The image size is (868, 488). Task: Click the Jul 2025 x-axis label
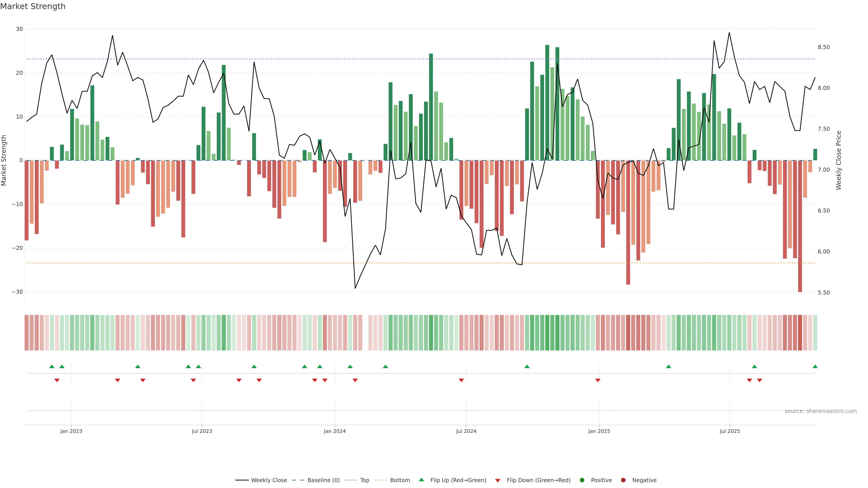pyautogui.click(x=729, y=431)
